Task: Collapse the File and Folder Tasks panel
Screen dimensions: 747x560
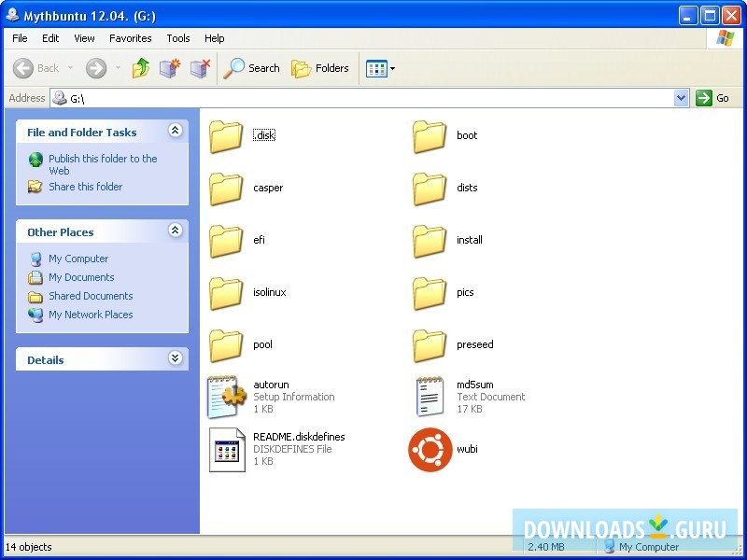Action: [175, 132]
